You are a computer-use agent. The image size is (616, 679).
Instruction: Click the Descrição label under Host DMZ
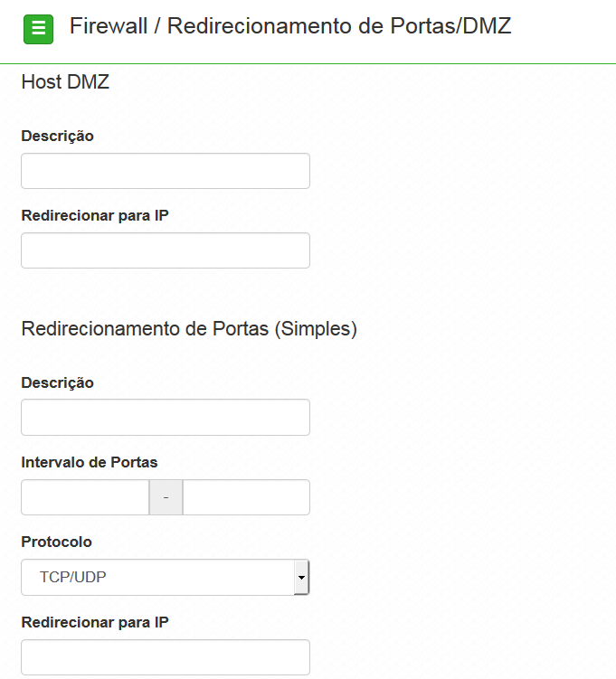(58, 136)
